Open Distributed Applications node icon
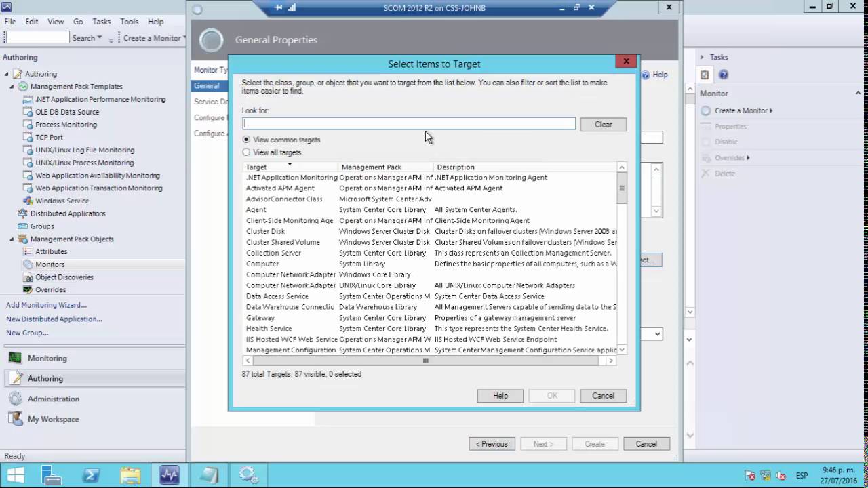Screen dimensions: 868x488 [22, 213]
